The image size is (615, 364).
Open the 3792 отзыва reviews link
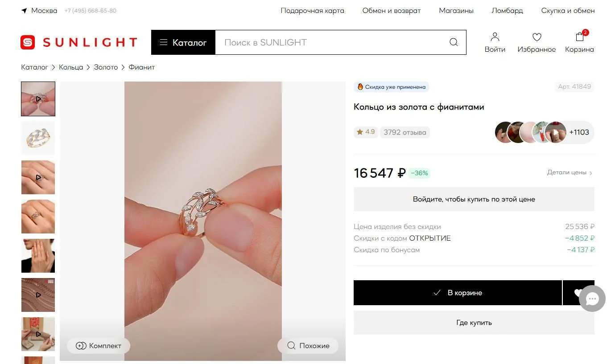[x=405, y=132]
